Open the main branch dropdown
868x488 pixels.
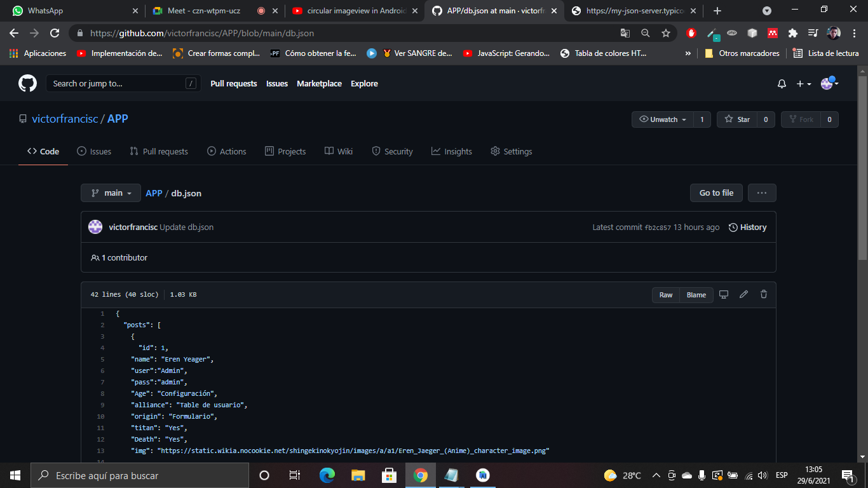coord(111,193)
